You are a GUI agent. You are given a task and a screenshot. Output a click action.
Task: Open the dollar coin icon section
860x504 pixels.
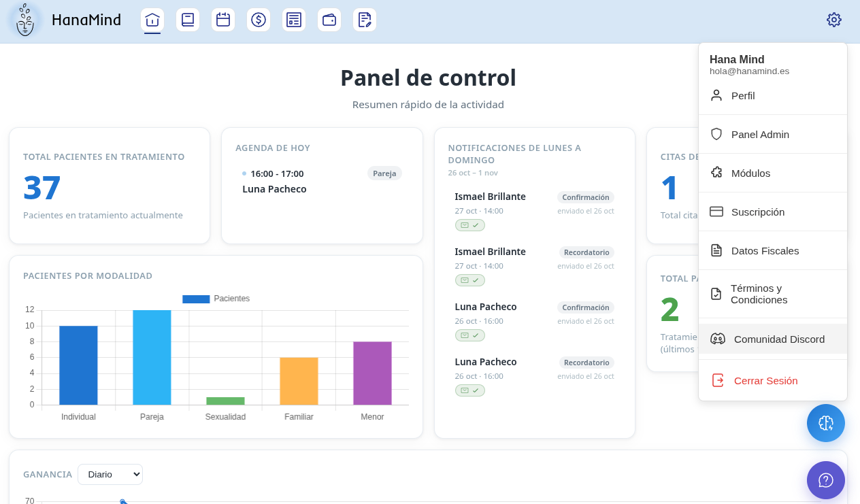click(259, 20)
